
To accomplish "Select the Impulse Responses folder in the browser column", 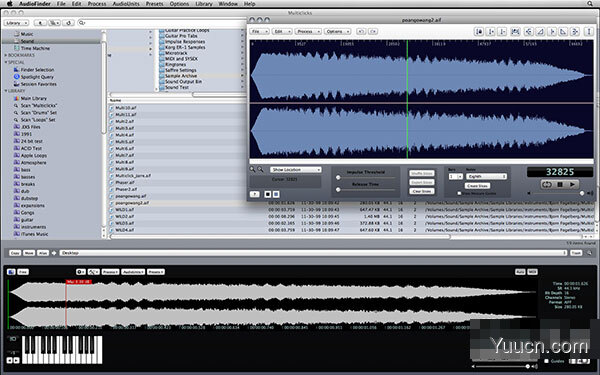I will point(185,42).
